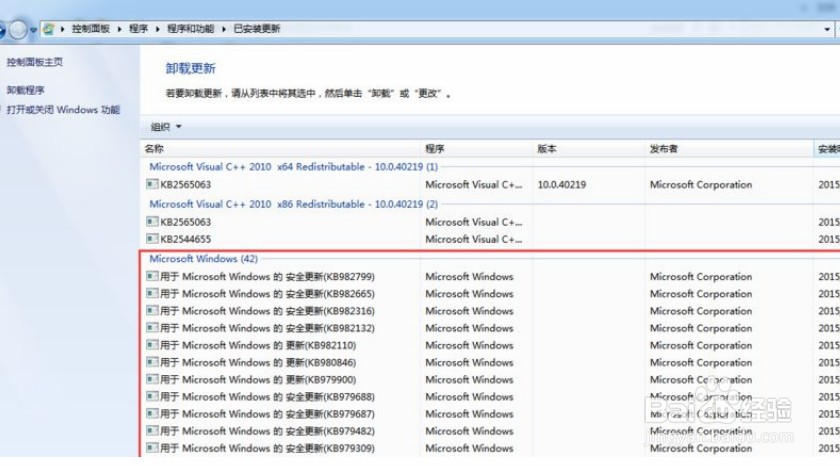Click icon of update KB982110

[x=152, y=344]
